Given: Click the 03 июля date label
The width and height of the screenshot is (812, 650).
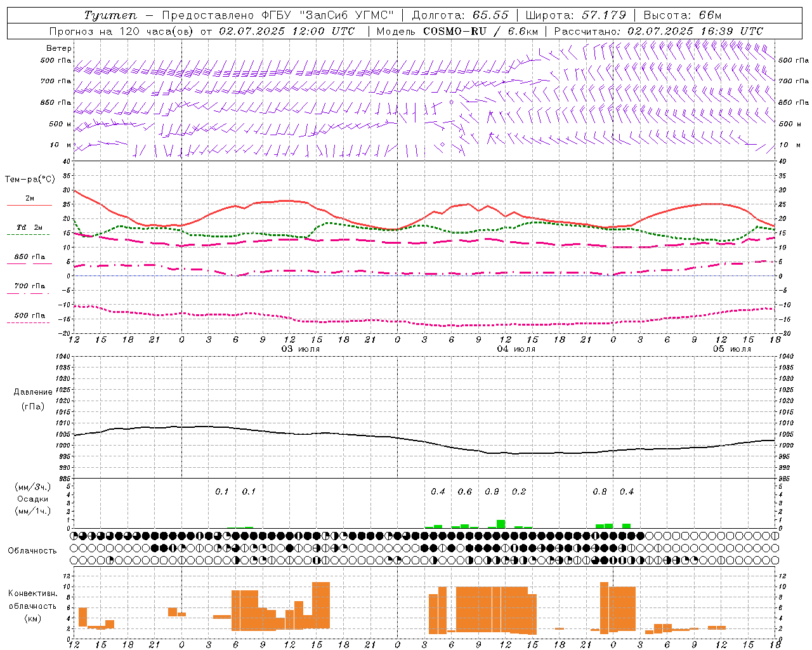Looking at the screenshot, I should point(301,349).
